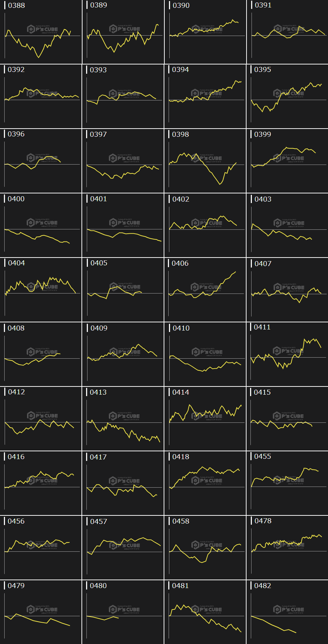Image resolution: width=328 pixels, height=644 pixels.
Task: Click the graph labeled 0480
Action: 123,612
